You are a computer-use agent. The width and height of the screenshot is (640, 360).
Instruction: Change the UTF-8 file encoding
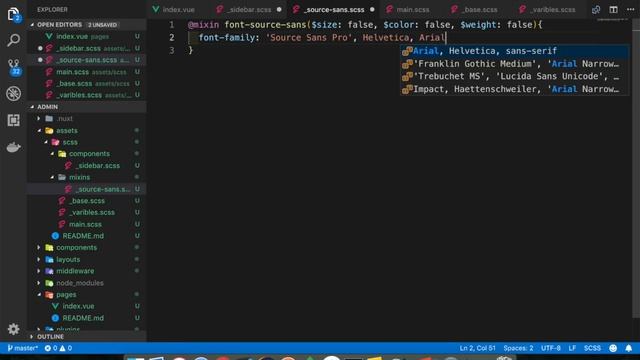pyautogui.click(x=551, y=348)
